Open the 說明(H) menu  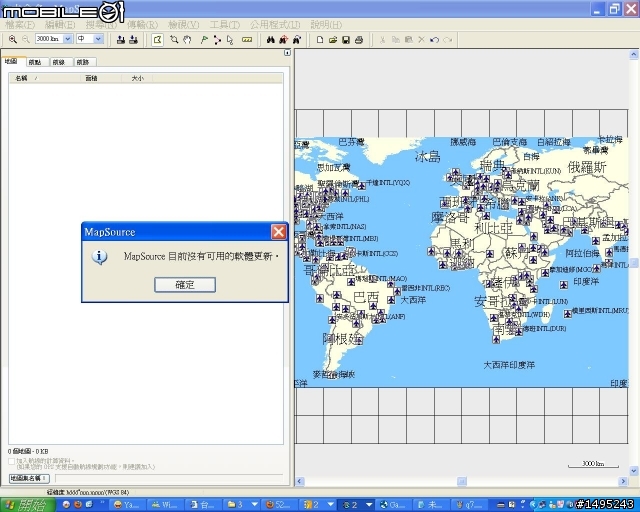(326, 24)
